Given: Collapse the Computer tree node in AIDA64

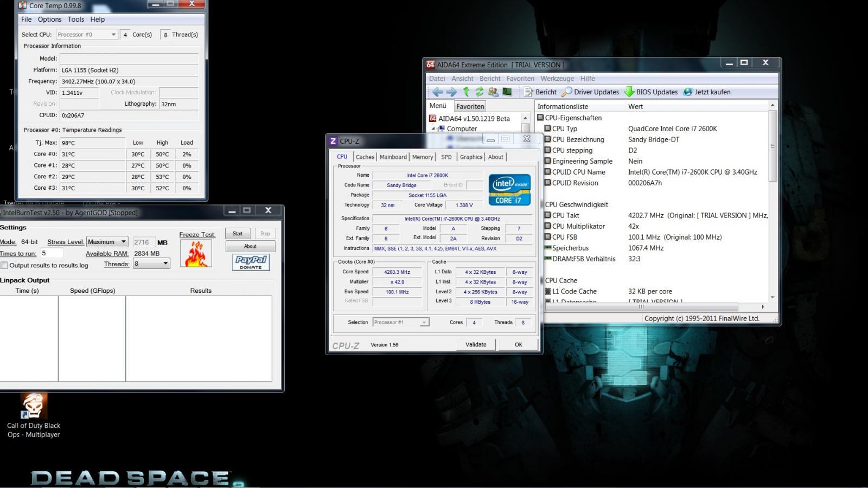Looking at the screenshot, I should pyautogui.click(x=433, y=129).
